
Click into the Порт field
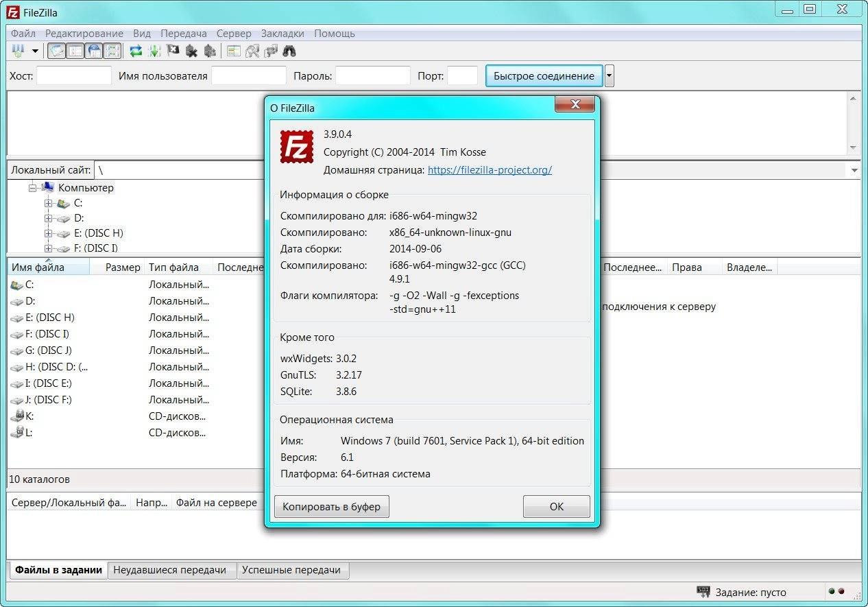[463, 75]
